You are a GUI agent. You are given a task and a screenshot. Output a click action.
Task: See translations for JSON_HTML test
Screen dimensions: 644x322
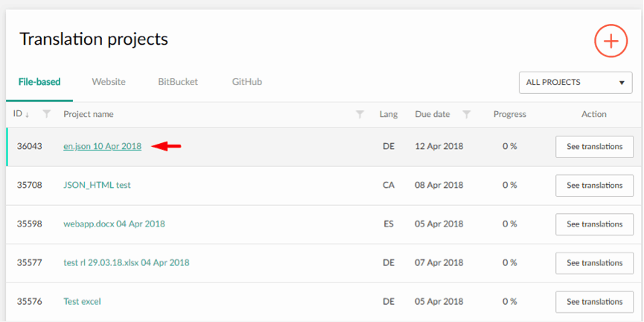coord(594,186)
